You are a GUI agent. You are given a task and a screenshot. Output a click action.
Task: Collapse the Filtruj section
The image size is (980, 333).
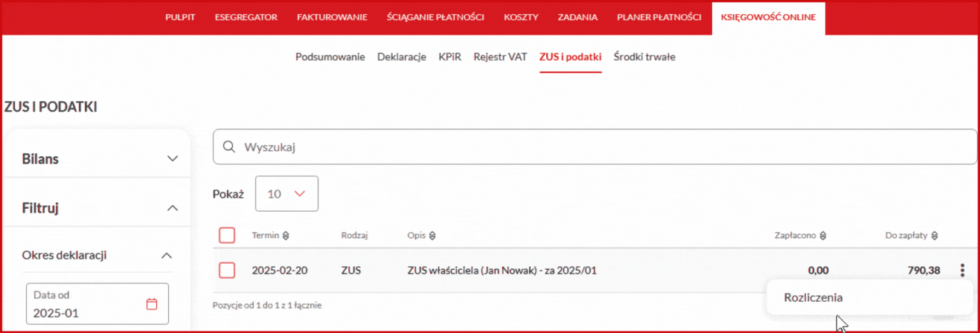point(173,208)
